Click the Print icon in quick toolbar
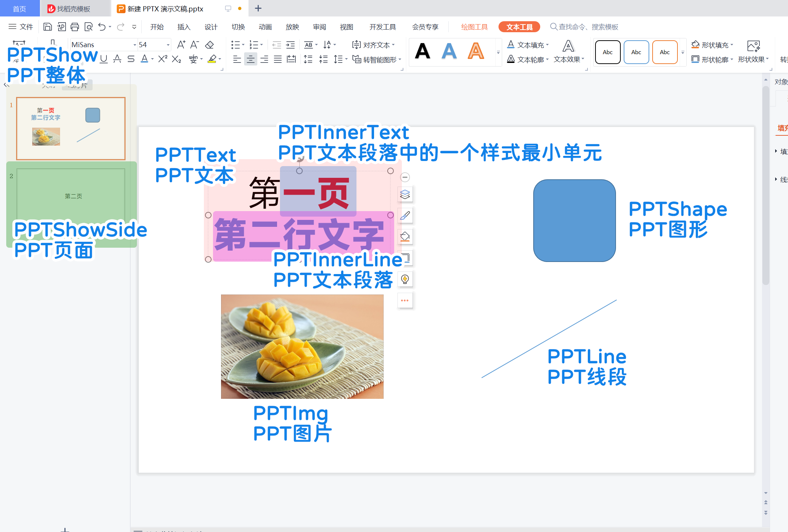The height and width of the screenshot is (532, 788). [75, 27]
